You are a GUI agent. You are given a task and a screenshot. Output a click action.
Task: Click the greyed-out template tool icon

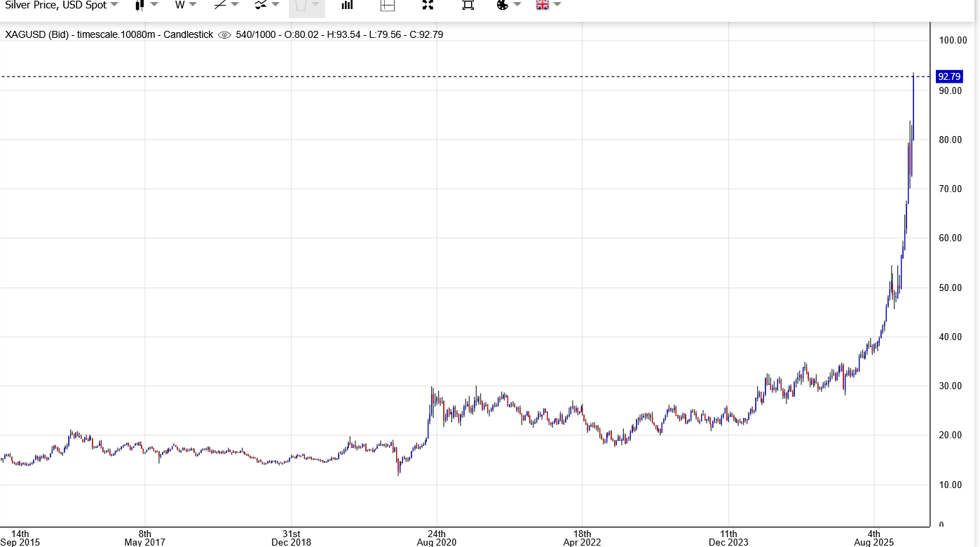(x=301, y=6)
